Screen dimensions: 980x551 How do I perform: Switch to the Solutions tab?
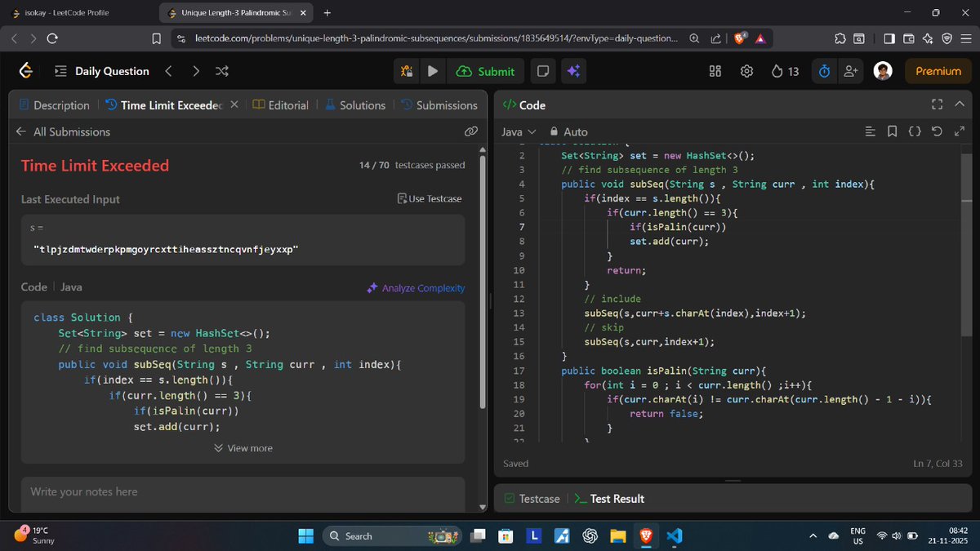(x=354, y=104)
